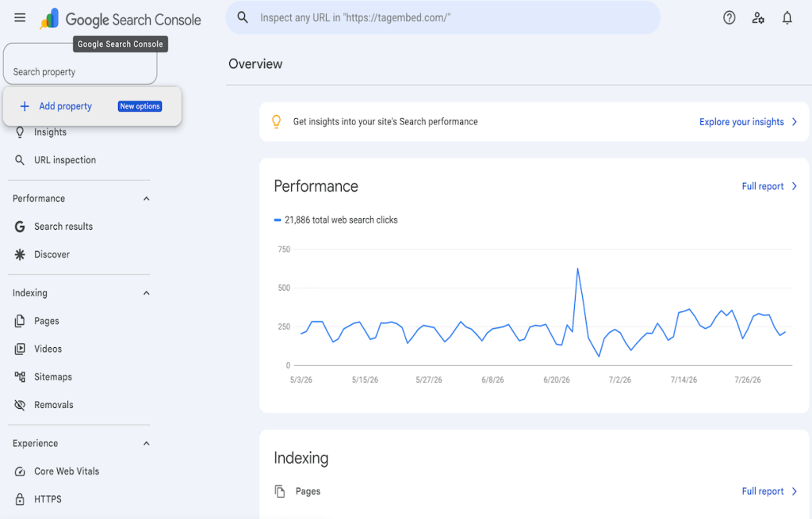Viewport: 812px width, 519px height.
Task: Open Insights in the sidebar
Action: point(50,132)
